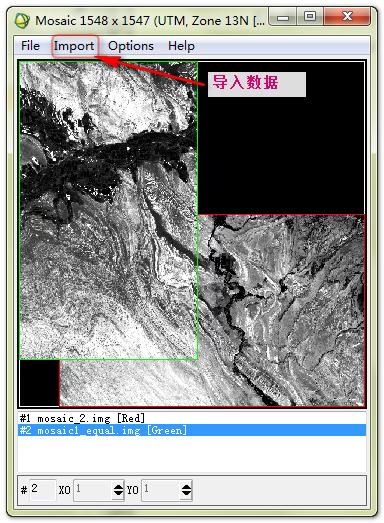Open the Help menu
384x523 pixels.
click(x=181, y=46)
